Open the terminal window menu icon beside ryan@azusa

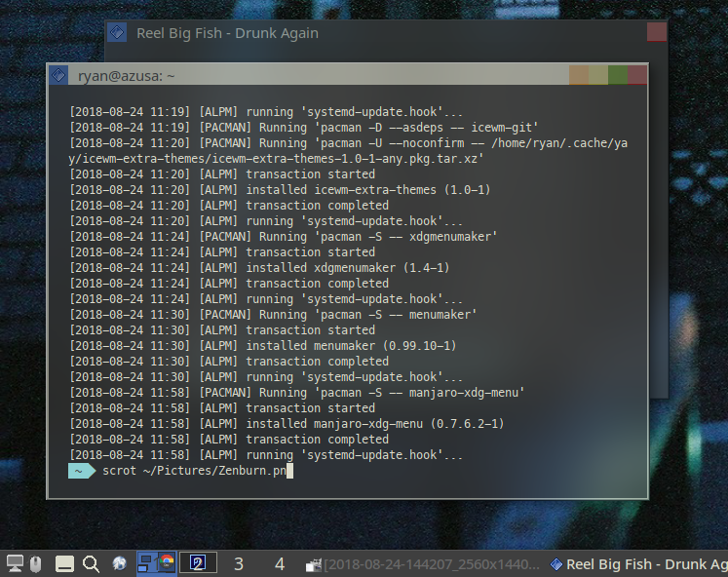[58, 75]
